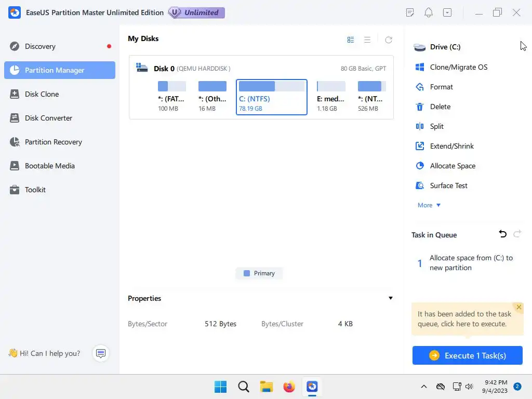This screenshot has width=532, height=399.
Task: Open taskbar Search
Action: [244, 387]
